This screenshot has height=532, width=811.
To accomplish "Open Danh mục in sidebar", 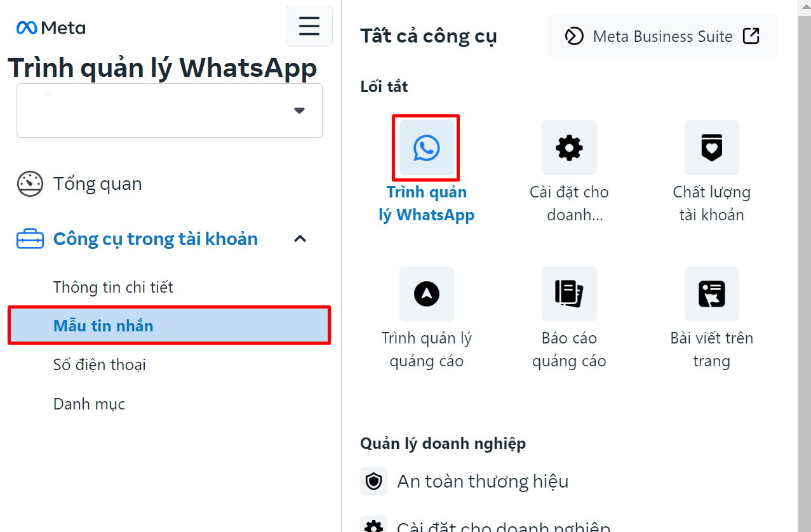I will 89,404.
